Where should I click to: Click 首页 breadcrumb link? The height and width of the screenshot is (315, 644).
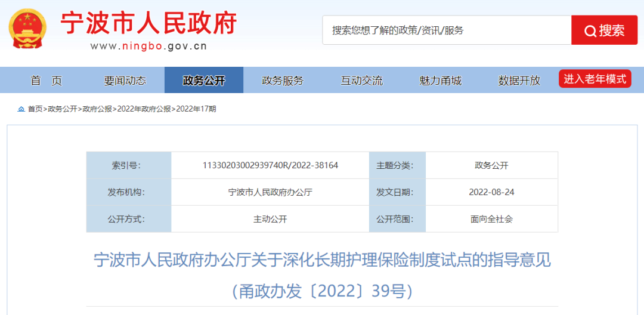click(x=35, y=109)
